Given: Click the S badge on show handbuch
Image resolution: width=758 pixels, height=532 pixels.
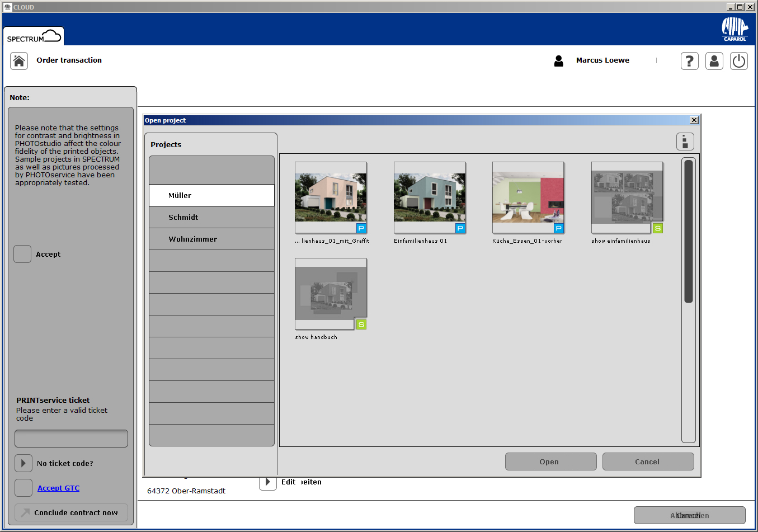Looking at the screenshot, I should pyautogui.click(x=361, y=324).
